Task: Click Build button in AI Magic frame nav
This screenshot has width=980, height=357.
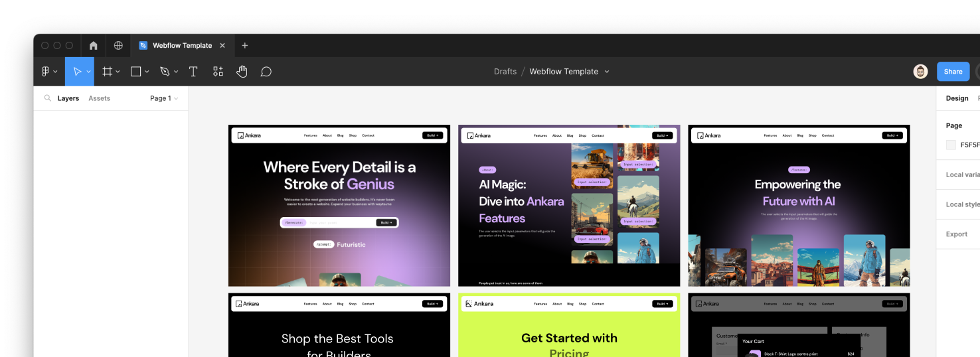Action: (x=662, y=135)
